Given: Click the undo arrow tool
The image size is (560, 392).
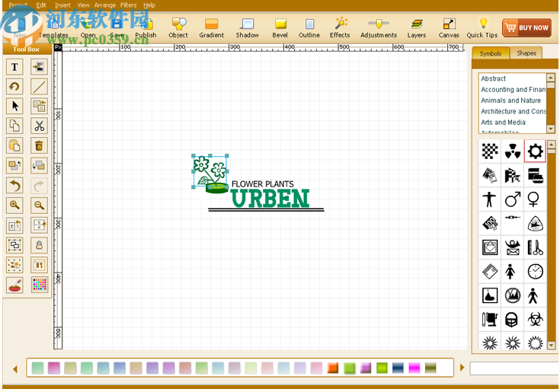Looking at the screenshot, I should 14,186.
